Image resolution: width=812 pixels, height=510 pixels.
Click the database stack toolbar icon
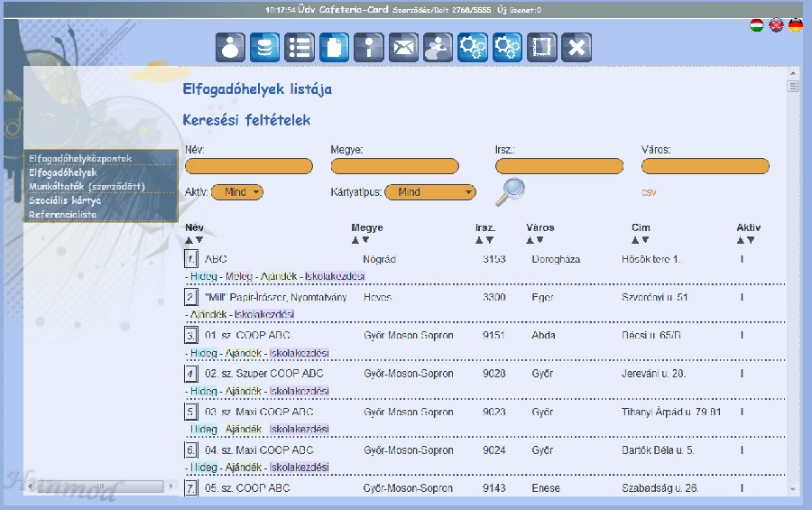coord(264,47)
